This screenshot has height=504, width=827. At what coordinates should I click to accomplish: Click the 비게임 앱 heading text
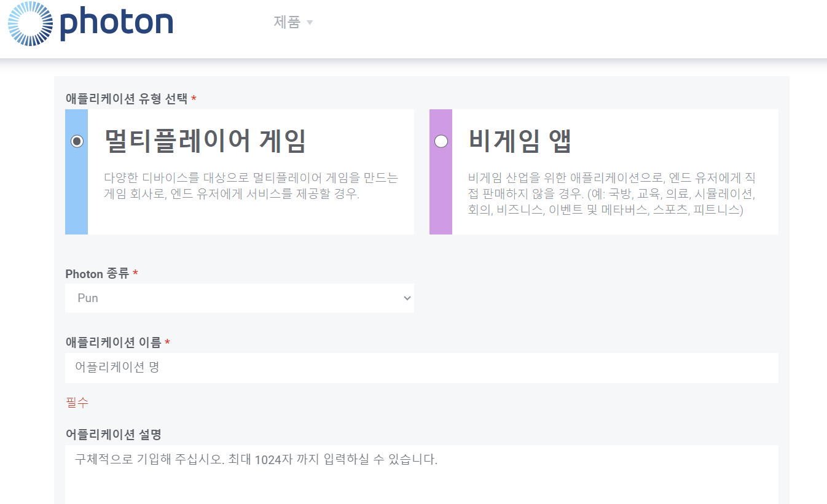[520, 141]
